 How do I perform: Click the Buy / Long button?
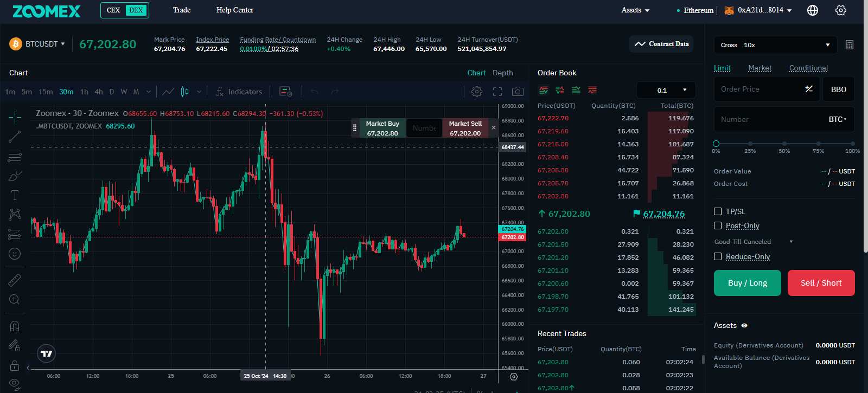coord(748,283)
